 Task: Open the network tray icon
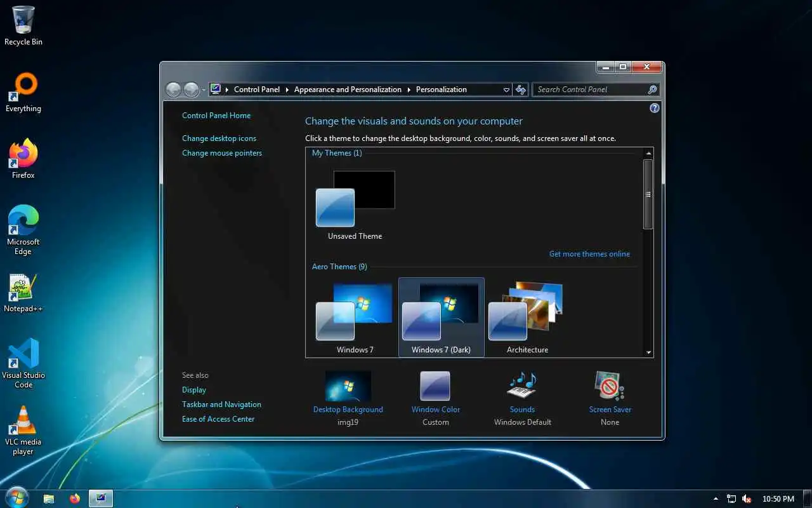(x=731, y=499)
